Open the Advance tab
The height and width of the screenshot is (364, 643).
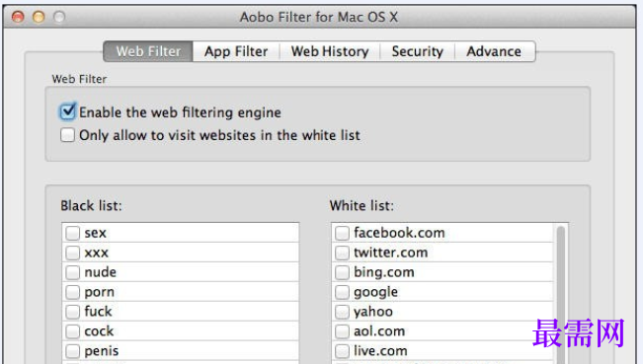coord(494,51)
